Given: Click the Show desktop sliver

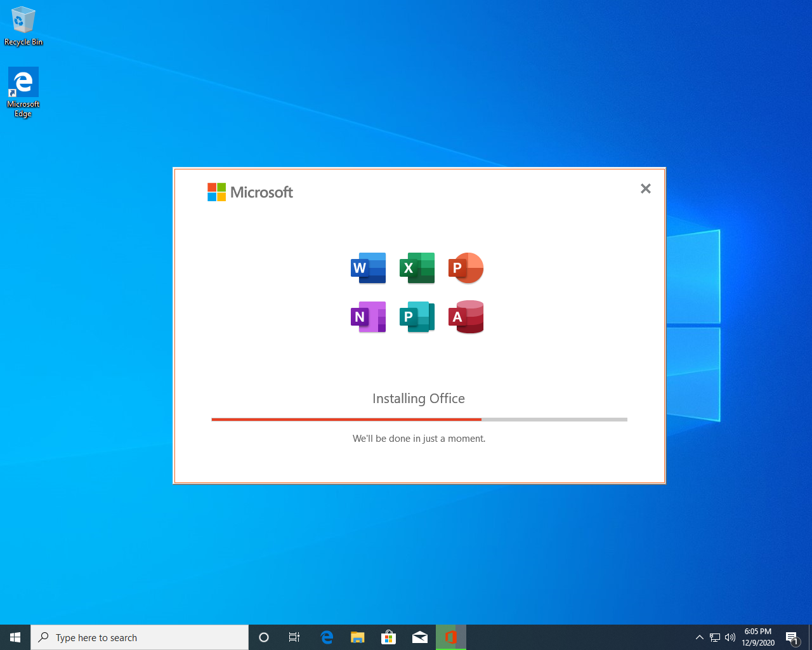Looking at the screenshot, I should 810,637.
